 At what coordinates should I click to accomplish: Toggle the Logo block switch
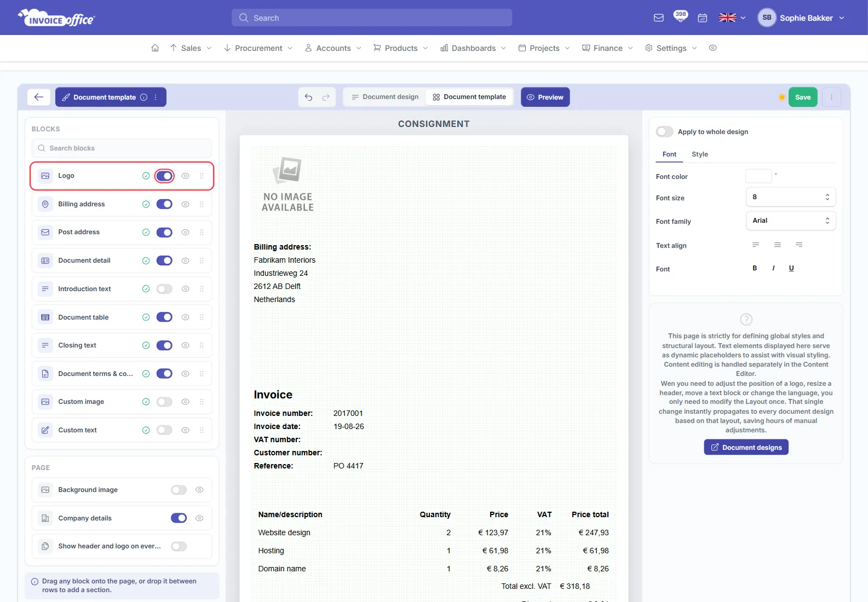click(164, 176)
